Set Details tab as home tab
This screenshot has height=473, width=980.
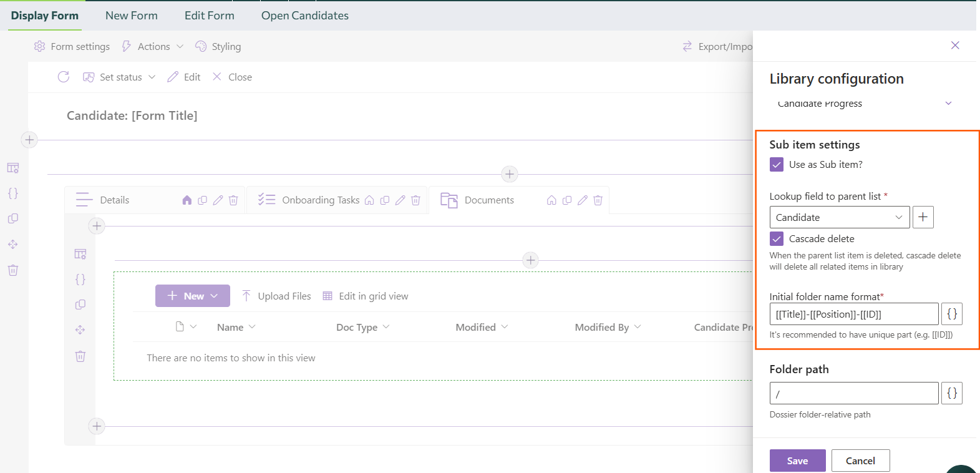coord(187,200)
